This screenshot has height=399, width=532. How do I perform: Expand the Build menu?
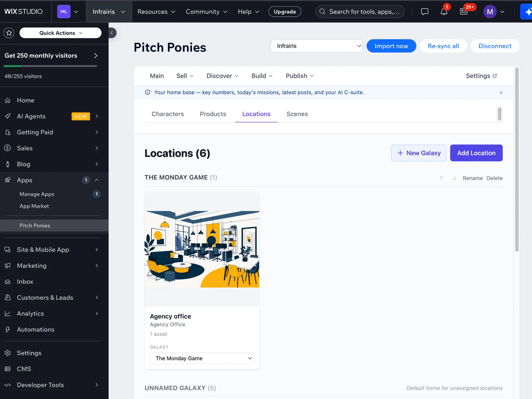[x=262, y=76]
